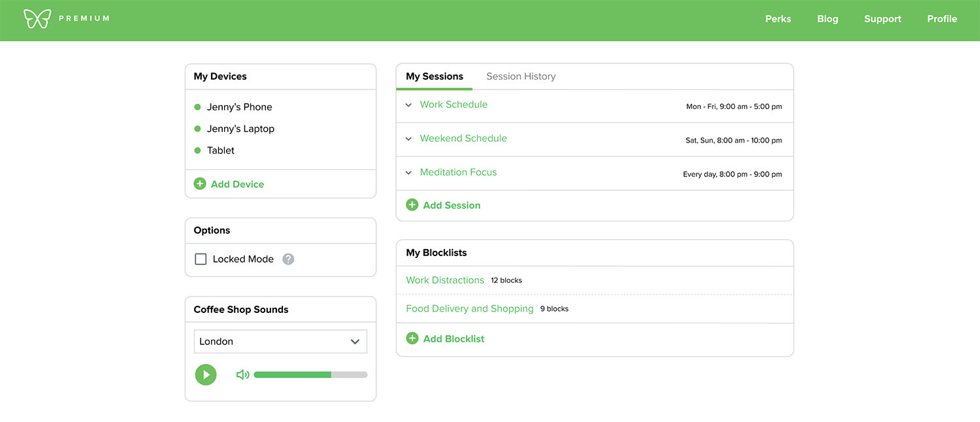The height and width of the screenshot is (422, 980).
Task: Go to the Blog in the header
Action: tap(827, 19)
